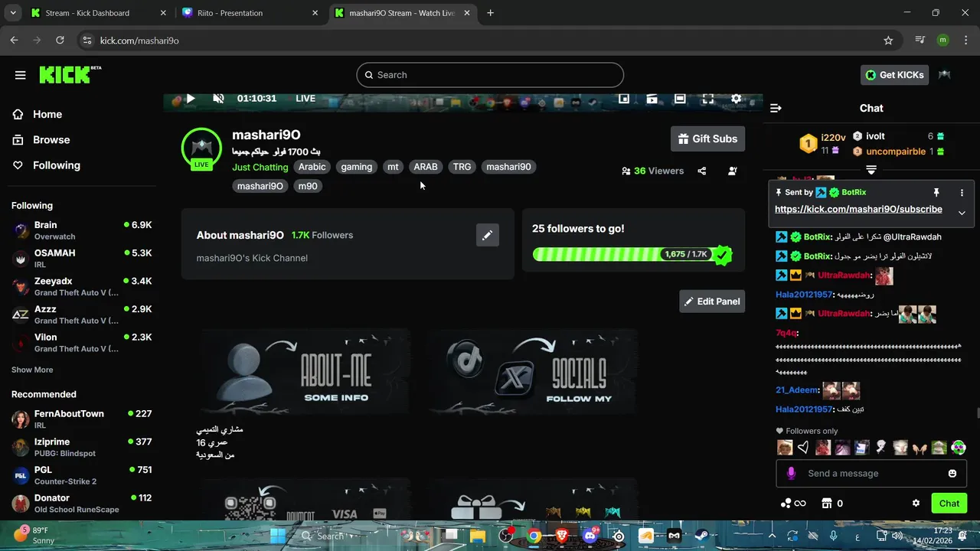The width and height of the screenshot is (980, 551).
Task: Open the tab search dropdown
Action: [x=12, y=13]
